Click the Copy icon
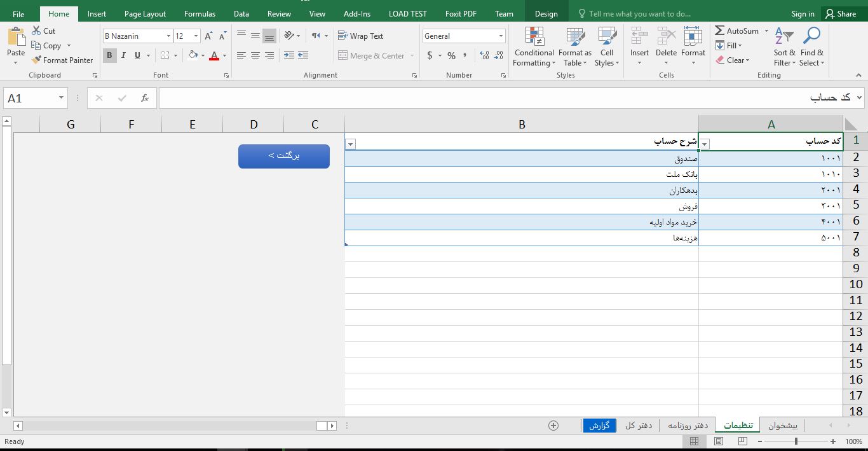Viewport: 868px width, 451px height. pos(36,45)
